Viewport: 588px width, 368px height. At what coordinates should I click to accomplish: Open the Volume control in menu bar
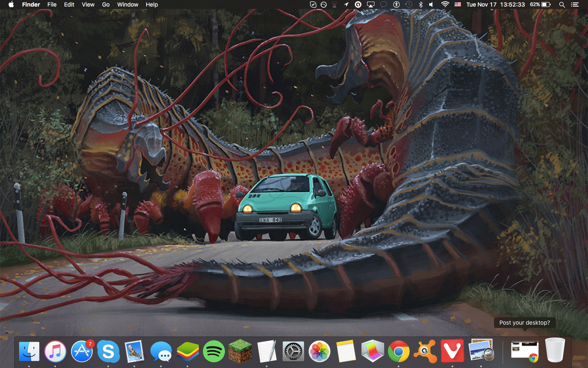point(432,4)
